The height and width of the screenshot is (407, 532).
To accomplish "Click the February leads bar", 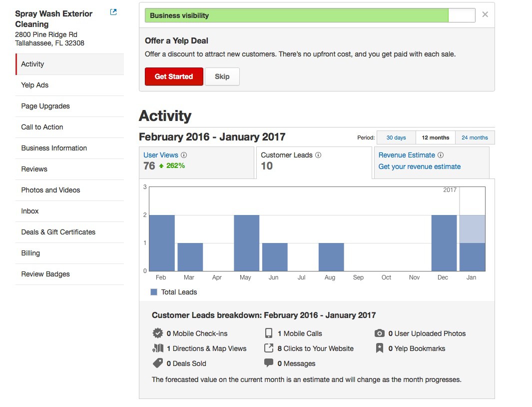I will click(162, 243).
